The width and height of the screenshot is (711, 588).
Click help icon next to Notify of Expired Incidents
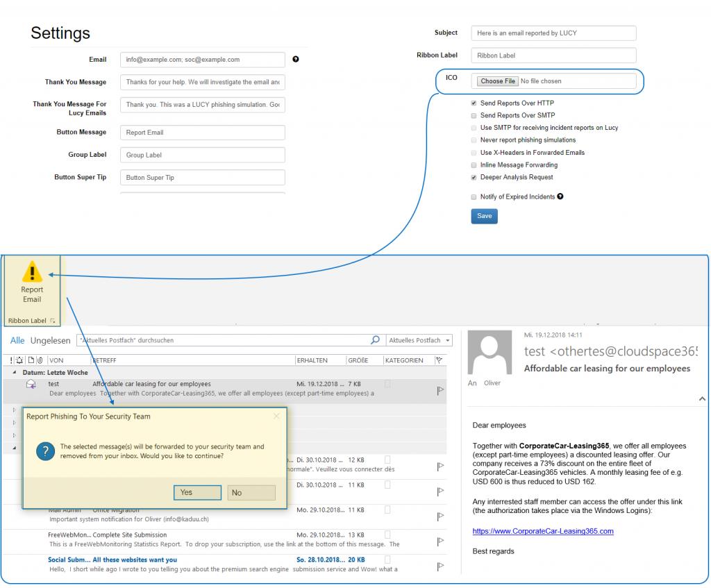(x=560, y=196)
